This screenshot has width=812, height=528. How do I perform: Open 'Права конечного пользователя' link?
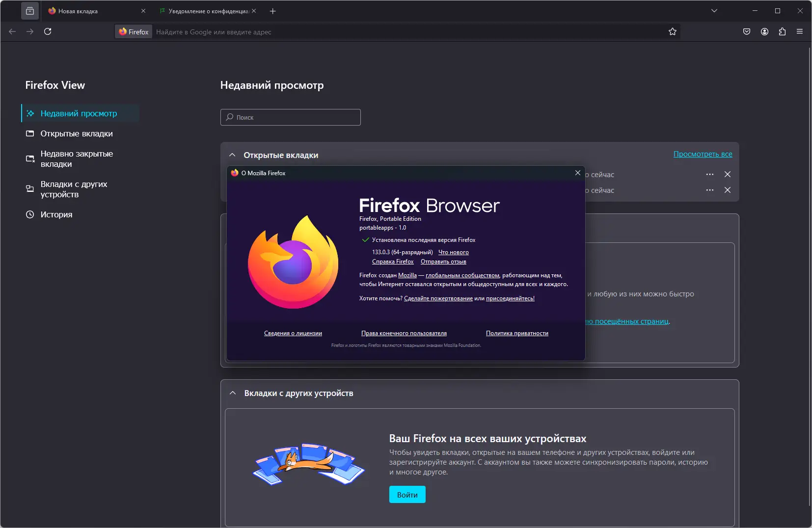[x=404, y=333]
